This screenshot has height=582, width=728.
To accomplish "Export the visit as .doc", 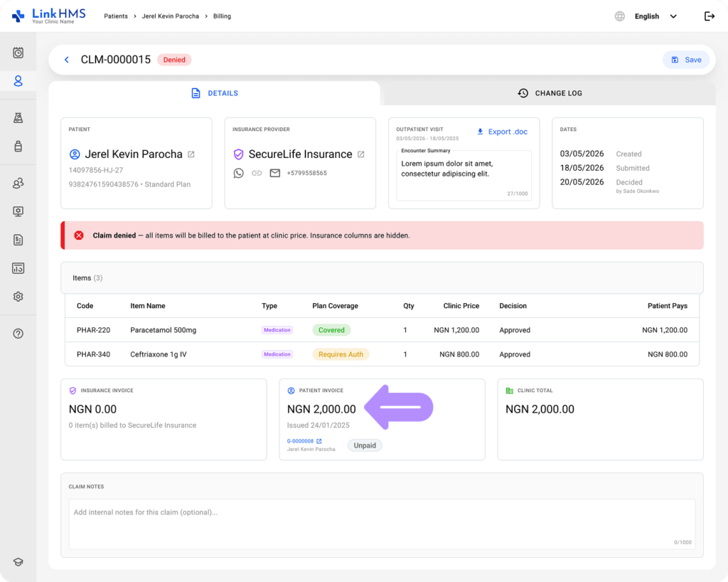I will (x=503, y=132).
